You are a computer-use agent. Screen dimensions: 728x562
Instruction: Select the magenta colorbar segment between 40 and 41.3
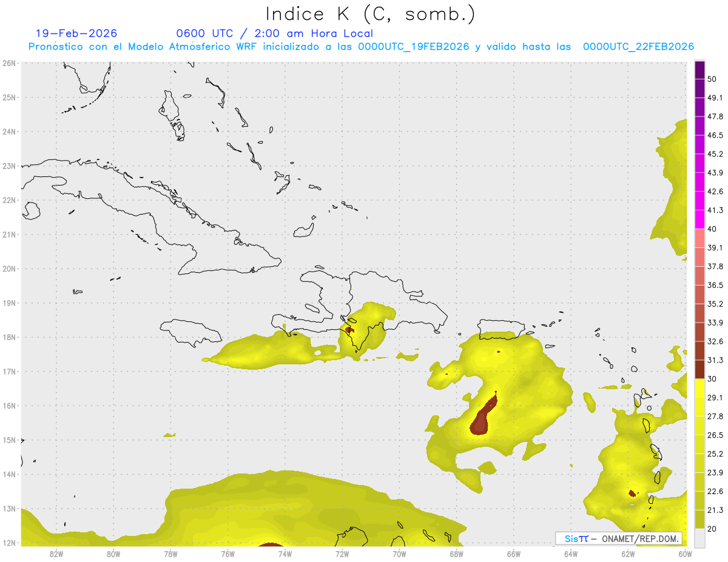(699, 219)
